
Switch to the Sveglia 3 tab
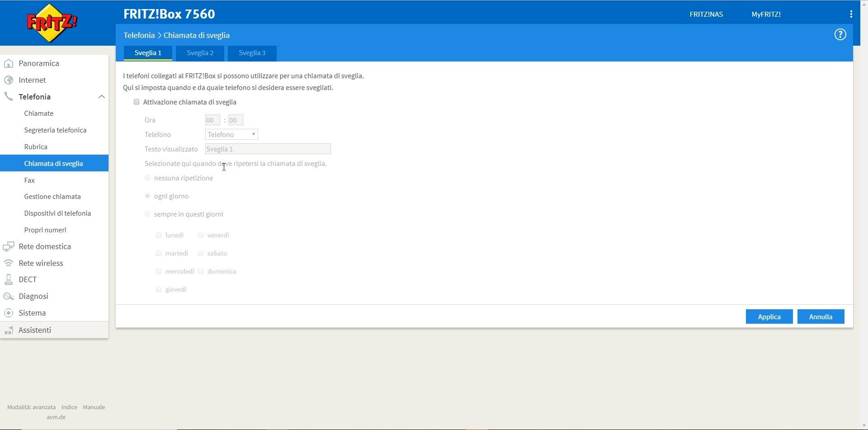tap(252, 53)
